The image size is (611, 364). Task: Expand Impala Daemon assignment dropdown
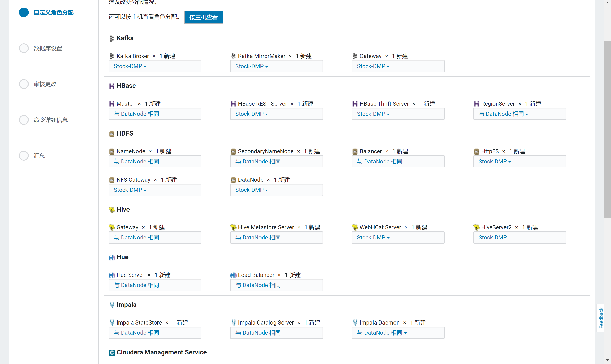click(x=398, y=333)
